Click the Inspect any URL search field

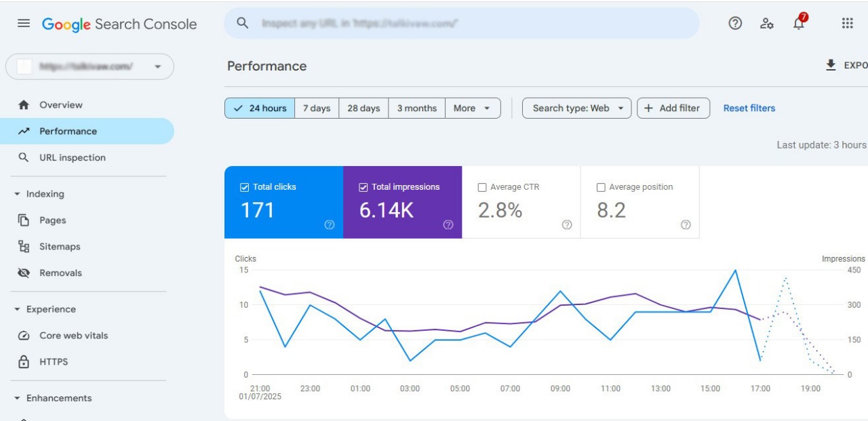pos(461,24)
